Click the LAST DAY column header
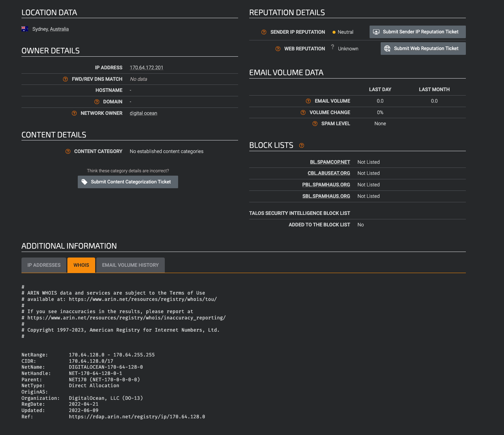Image resolution: width=504 pixels, height=435 pixels. point(380,89)
